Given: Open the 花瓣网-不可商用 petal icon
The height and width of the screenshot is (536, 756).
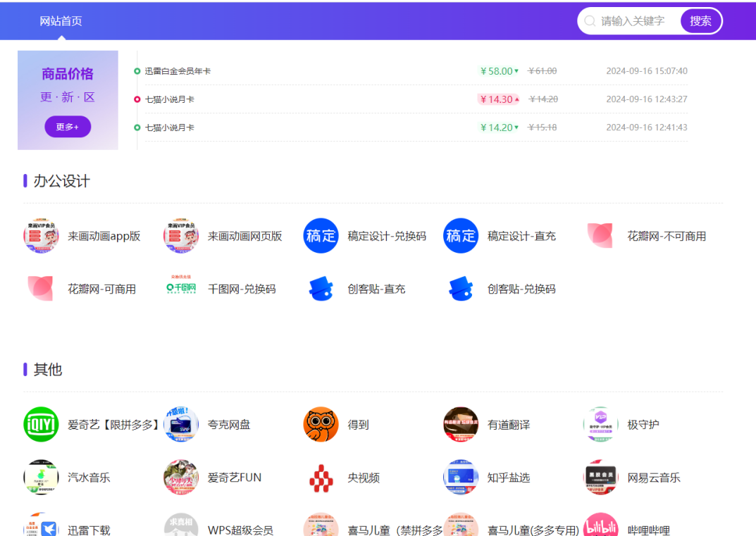Looking at the screenshot, I should point(600,236).
